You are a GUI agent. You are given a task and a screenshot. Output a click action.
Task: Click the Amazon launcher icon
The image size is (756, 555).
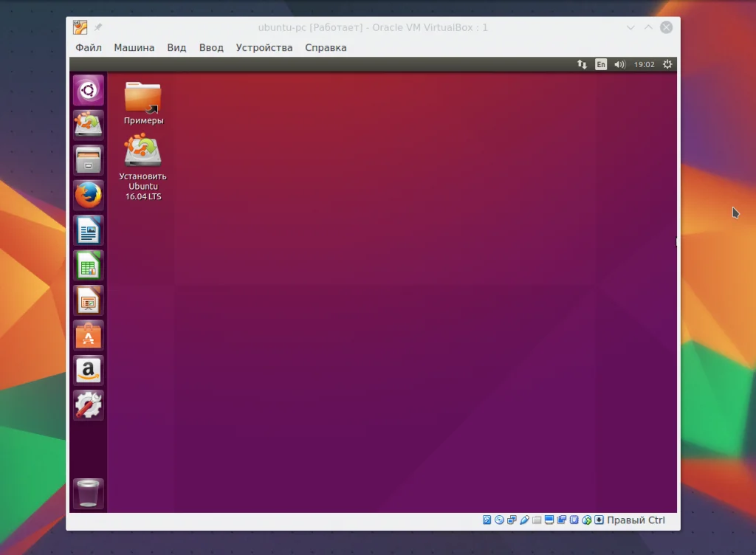(89, 370)
